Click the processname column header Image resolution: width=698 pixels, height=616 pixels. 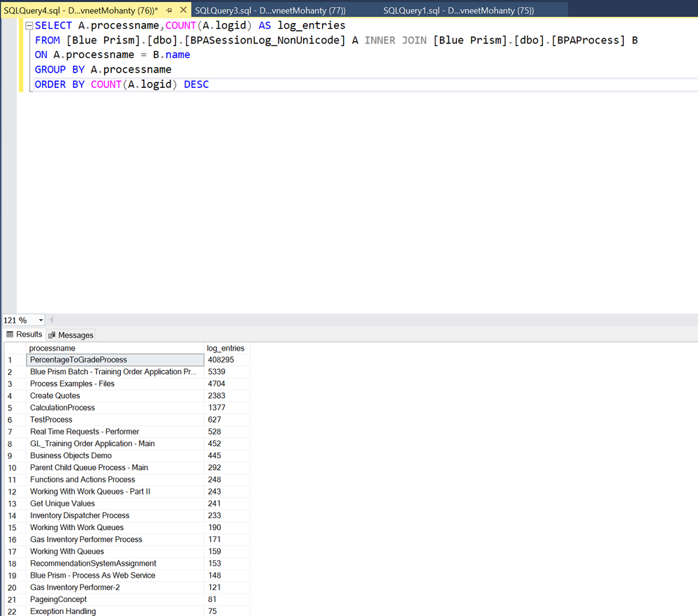[115, 348]
